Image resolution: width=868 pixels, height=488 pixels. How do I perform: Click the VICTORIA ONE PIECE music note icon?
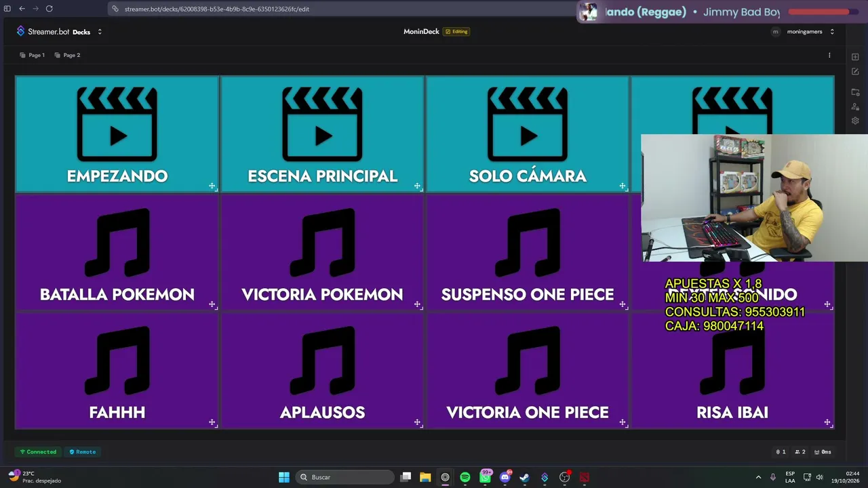tap(528, 361)
